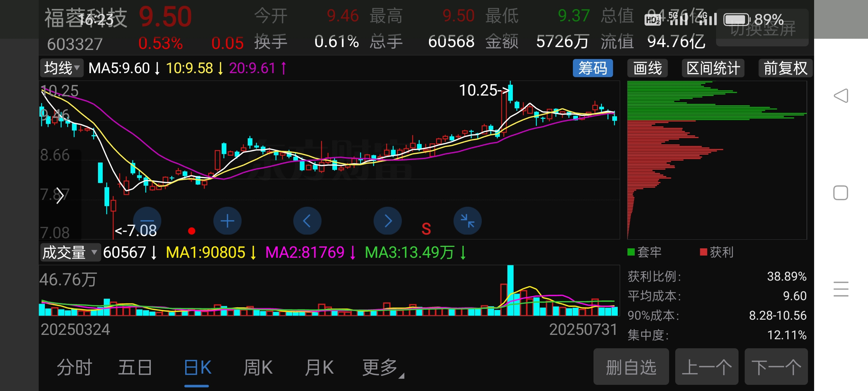The width and height of the screenshot is (868, 391).
Task: Tap the start date 20250324
Action: 75,329
